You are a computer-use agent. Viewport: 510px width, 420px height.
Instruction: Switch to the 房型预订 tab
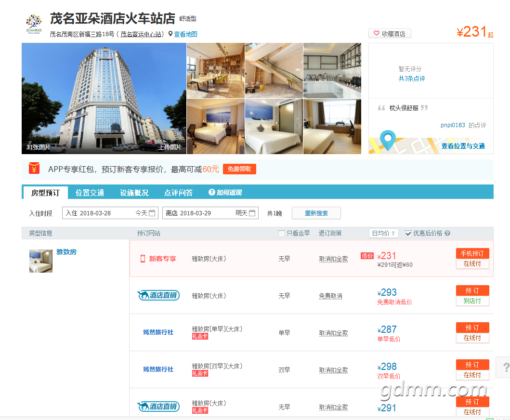[45, 193]
